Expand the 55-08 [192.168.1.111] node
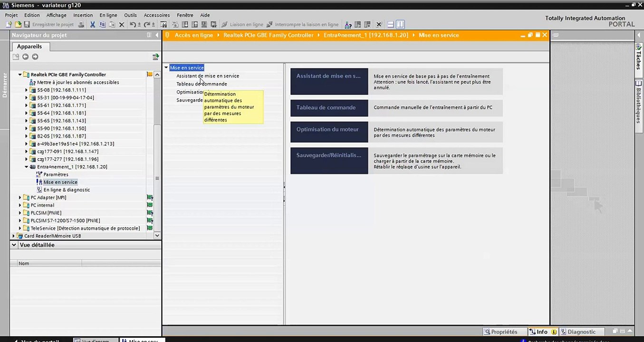The width and height of the screenshot is (644, 342). [27, 90]
